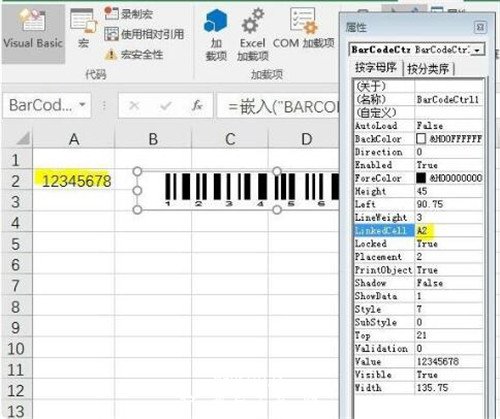Click the Insert Function fx icon
This screenshot has width=500, height=419.
pos(197,106)
